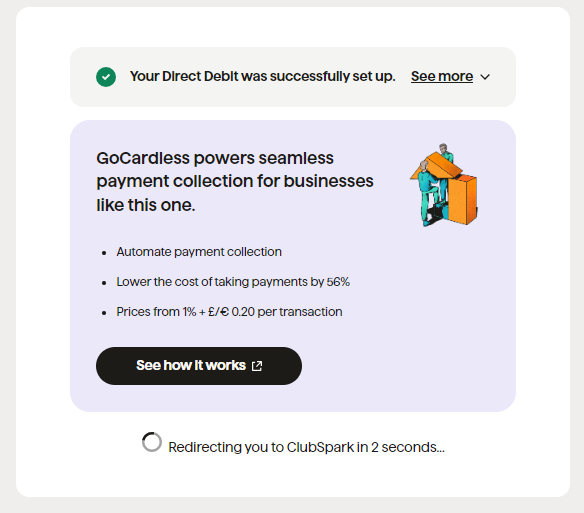Click the bullet dot before Automate payment
584x513 pixels.
pyautogui.click(x=104, y=253)
